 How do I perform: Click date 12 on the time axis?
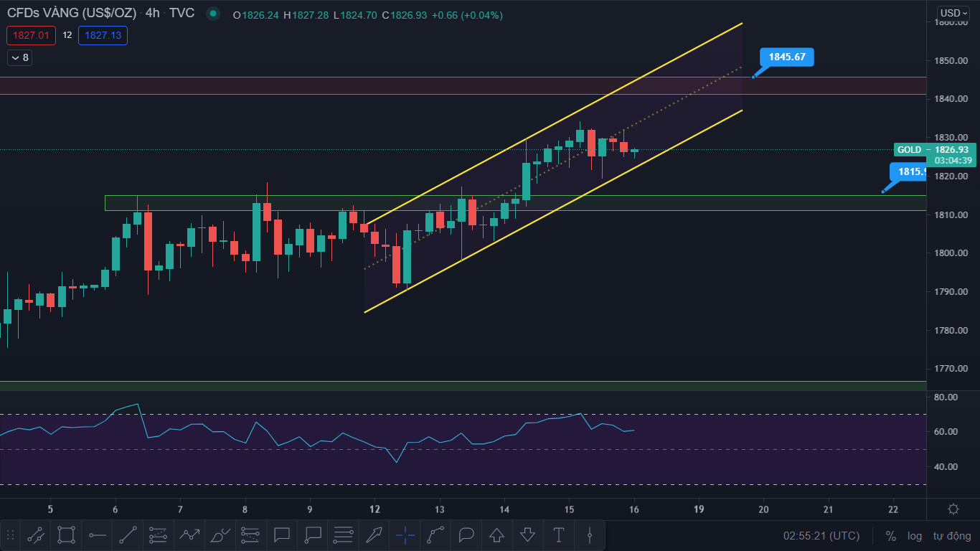374,509
